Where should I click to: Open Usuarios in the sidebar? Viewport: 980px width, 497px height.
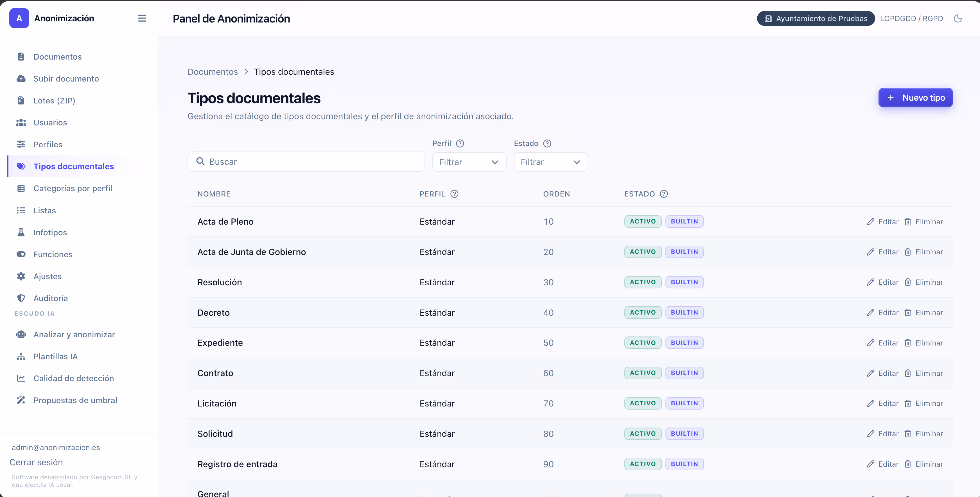50,123
